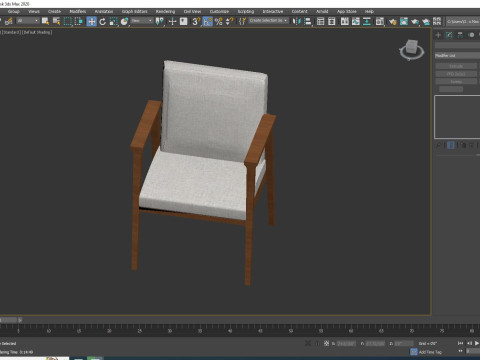
Task: Toggle Keyboard Shortcut Override icon
Action: coord(183,21)
